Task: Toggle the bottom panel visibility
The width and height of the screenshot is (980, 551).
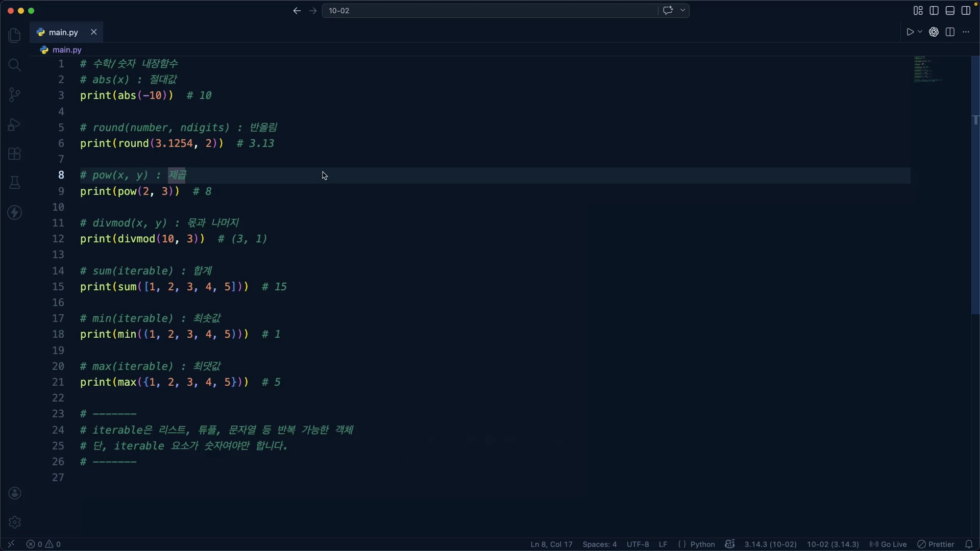Action: pos(950,11)
